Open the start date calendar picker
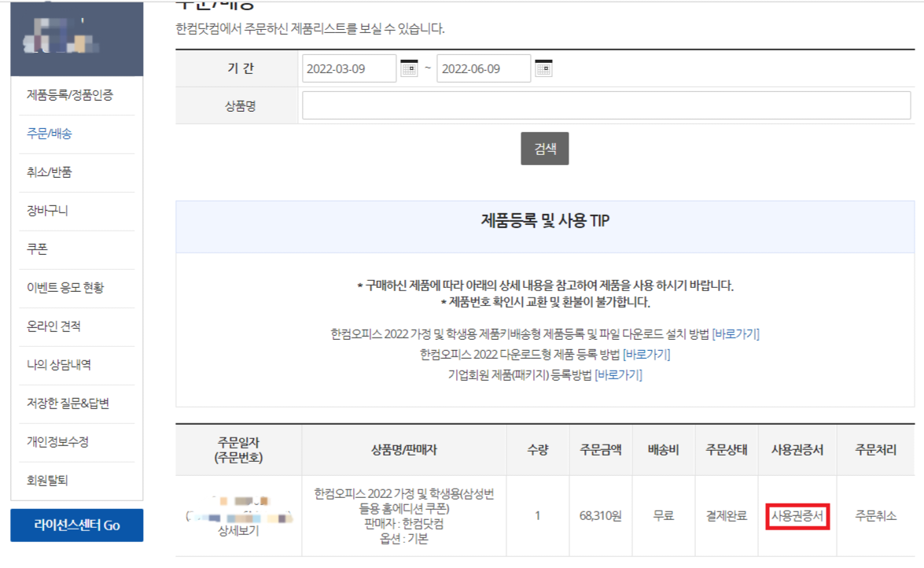924x568 pixels. (409, 68)
